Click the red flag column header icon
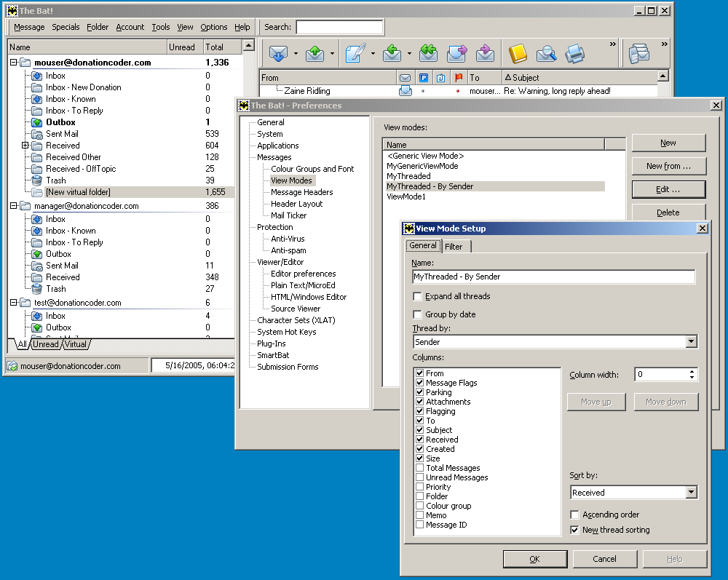This screenshot has height=580, width=728. pos(459,77)
